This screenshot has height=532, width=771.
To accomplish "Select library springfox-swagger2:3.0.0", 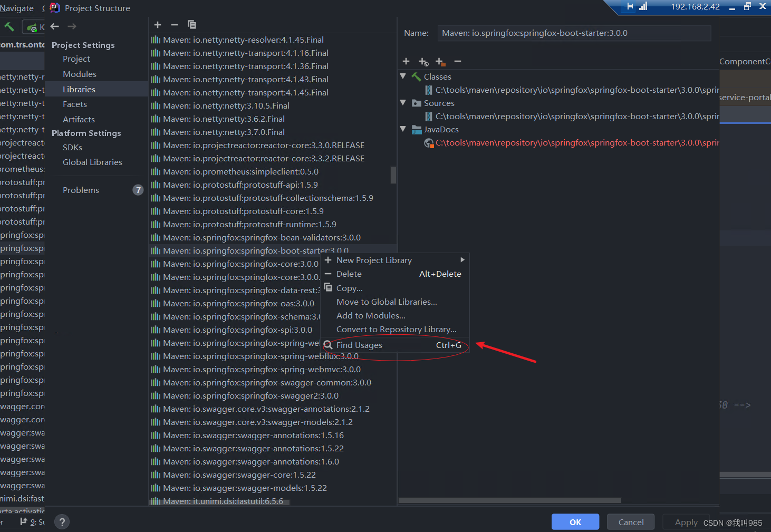I will pos(273,396).
